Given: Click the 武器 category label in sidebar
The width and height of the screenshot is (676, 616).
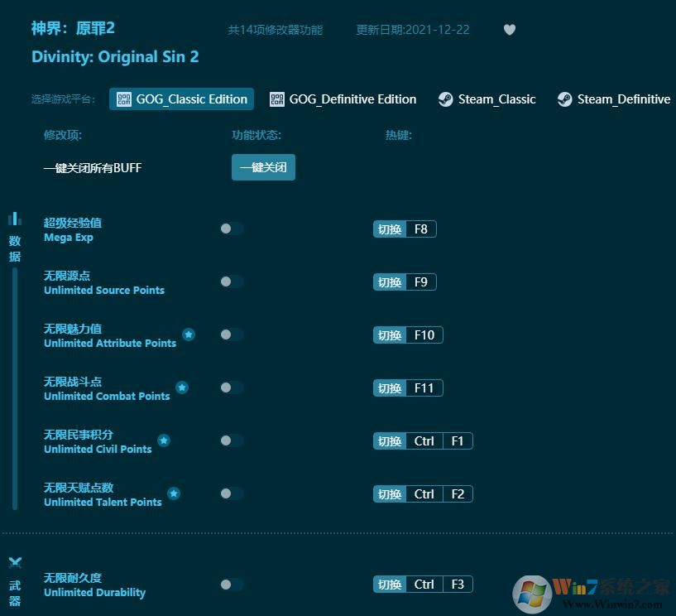Looking at the screenshot, I should point(15,593).
